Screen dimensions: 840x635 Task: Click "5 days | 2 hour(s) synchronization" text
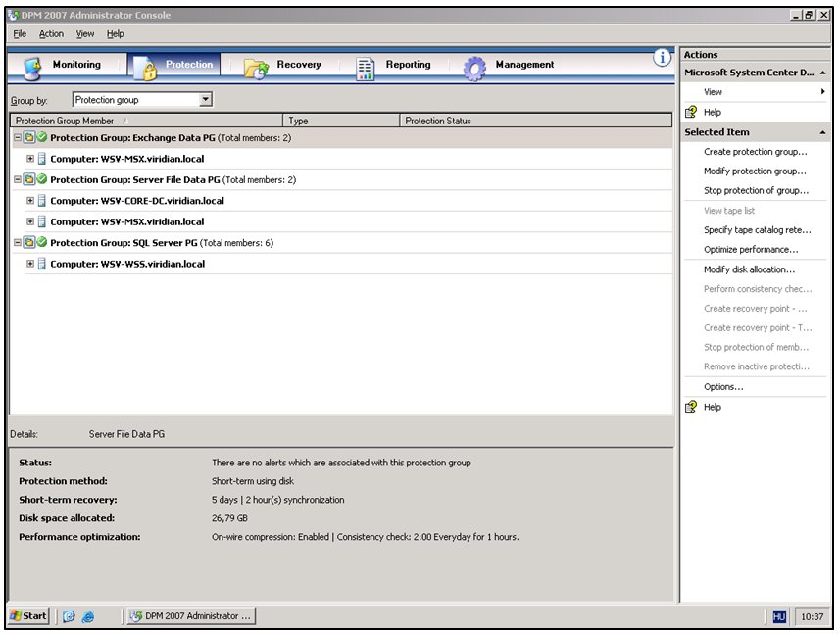277,500
